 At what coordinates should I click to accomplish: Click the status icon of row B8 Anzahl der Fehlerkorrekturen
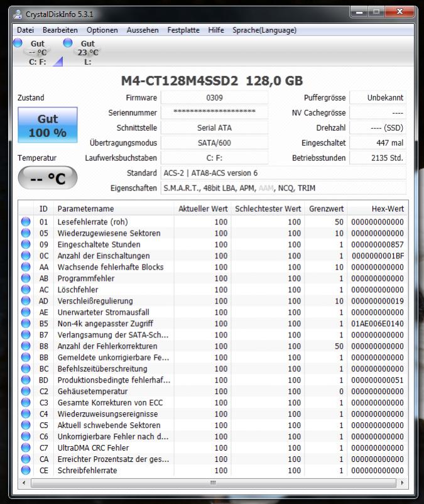pyautogui.click(x=26, y=346)
